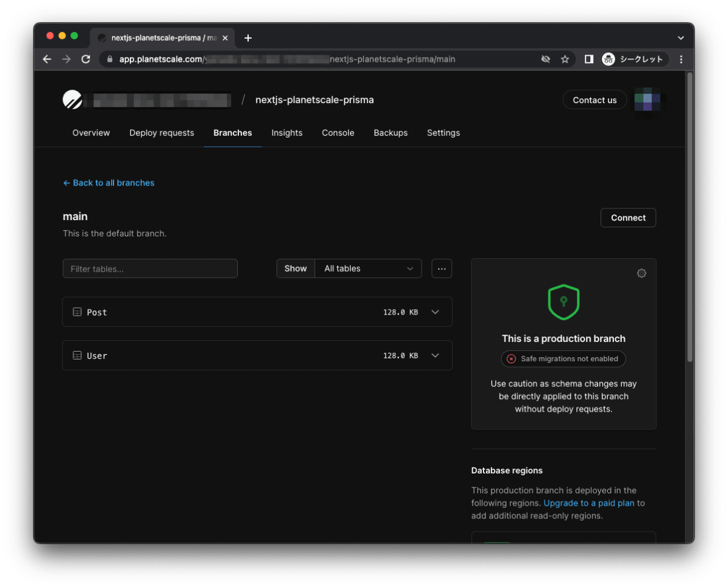The image size is (728, 588).
Task: Go to the Overview tab
Action: coord(91,133)
